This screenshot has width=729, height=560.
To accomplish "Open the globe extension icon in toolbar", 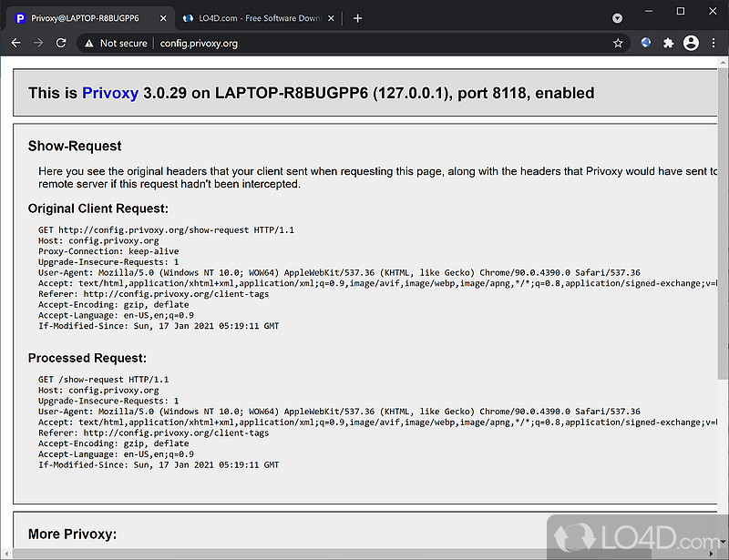I will coord(646,43).
